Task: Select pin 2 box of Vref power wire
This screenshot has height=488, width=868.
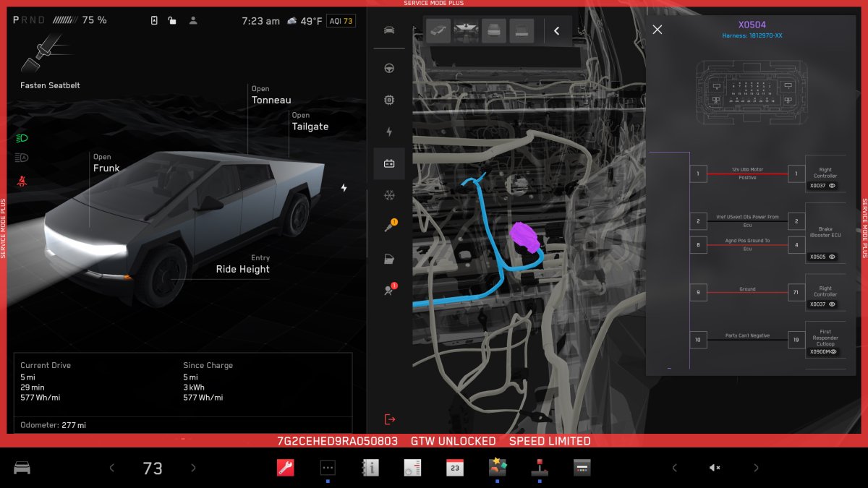Action: click(698, 221)
